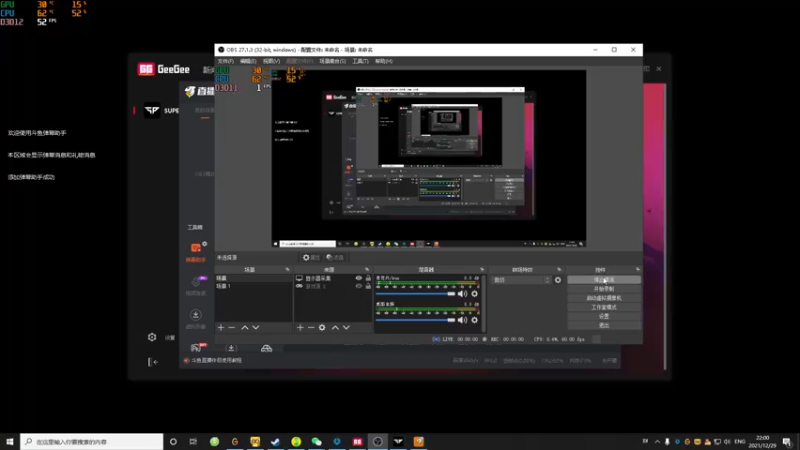800x450 pixels.
Task: Open the GeeGee settings gear icon
Action: (x=152, y=337)
